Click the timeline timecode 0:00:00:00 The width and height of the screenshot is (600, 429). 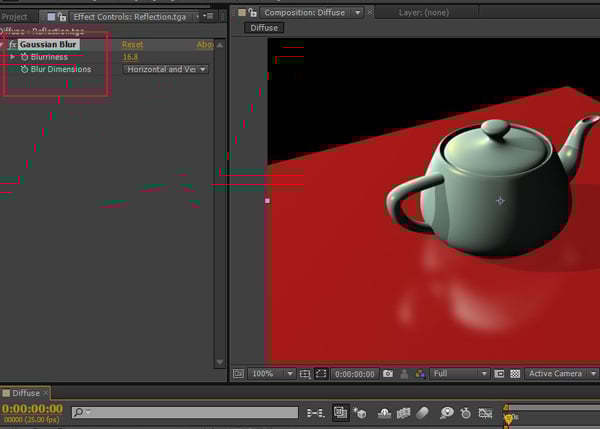pos(32,409)
